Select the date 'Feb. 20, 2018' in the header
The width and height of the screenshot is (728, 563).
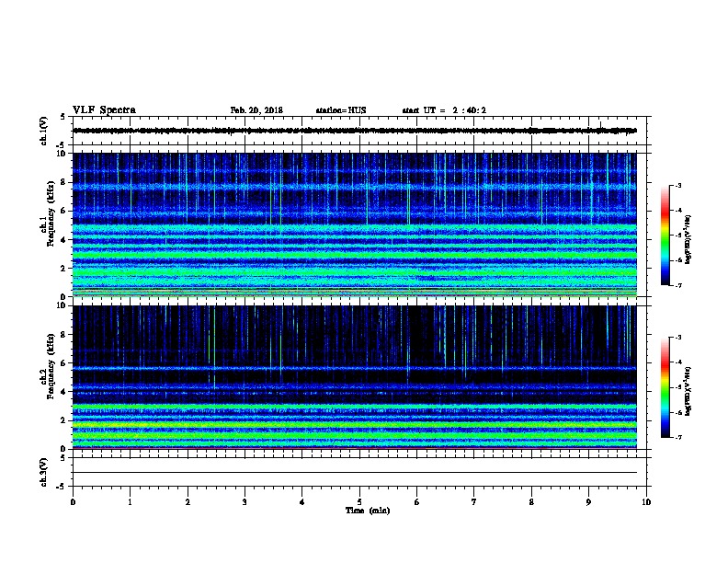pos(256,110)
